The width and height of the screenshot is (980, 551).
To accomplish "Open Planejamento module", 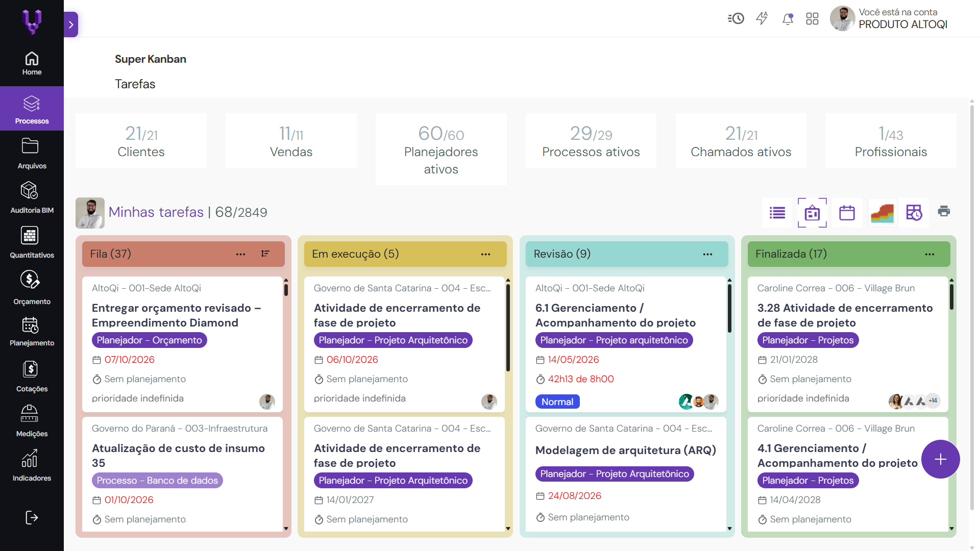I will (32, 332).
